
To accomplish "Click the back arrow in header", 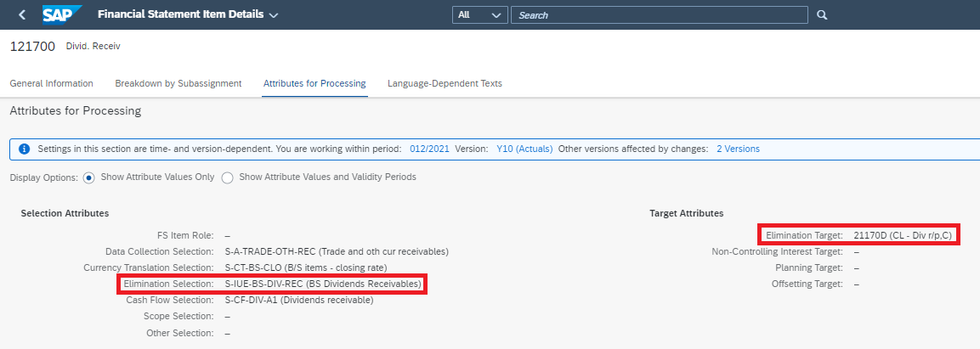I will pyautogui.click(x=22, y=14).
